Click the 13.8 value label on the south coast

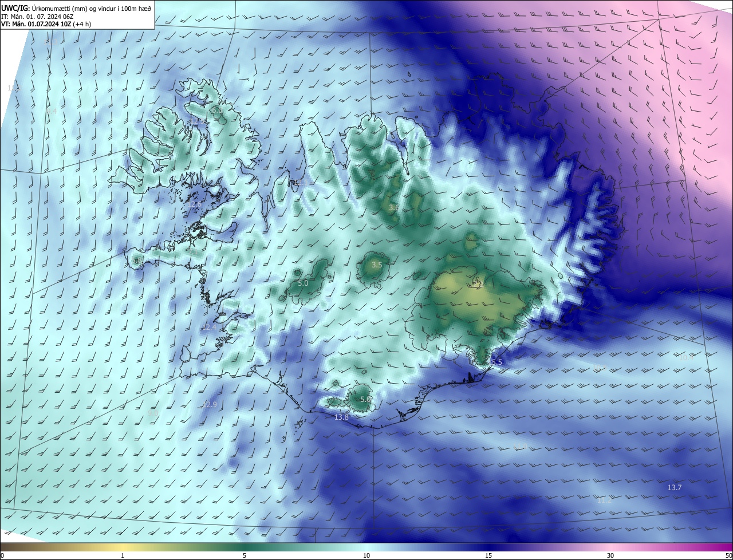341,417
